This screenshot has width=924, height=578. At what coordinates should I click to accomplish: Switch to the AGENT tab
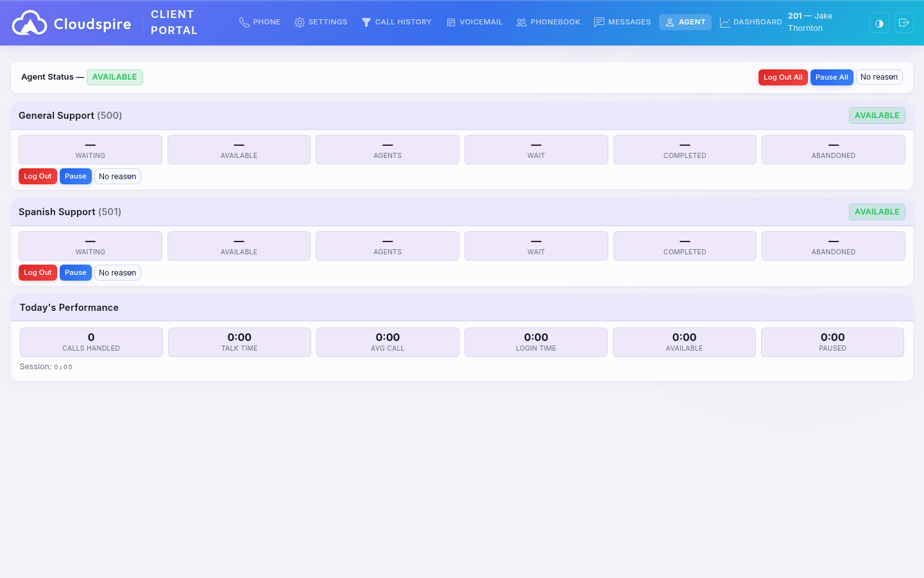coord(685,22)
